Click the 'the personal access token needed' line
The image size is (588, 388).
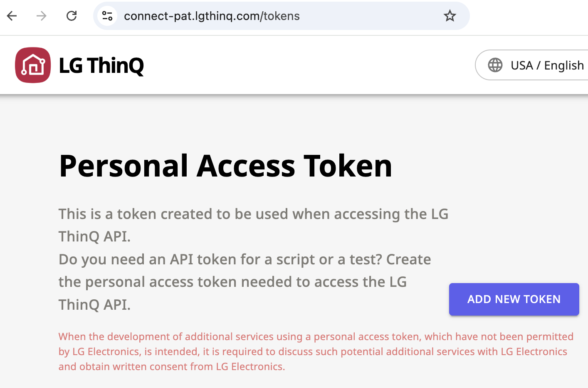[x=232, y=282]
